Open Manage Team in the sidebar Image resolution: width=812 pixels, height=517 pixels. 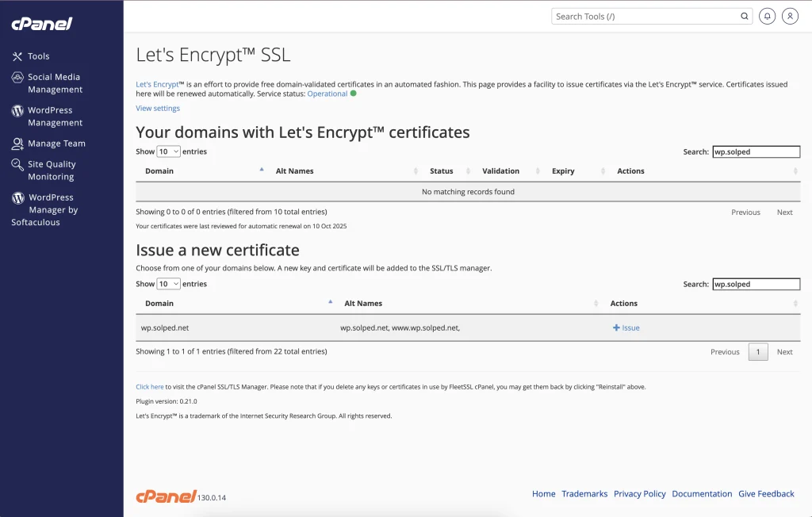click(x=56, y=144)
